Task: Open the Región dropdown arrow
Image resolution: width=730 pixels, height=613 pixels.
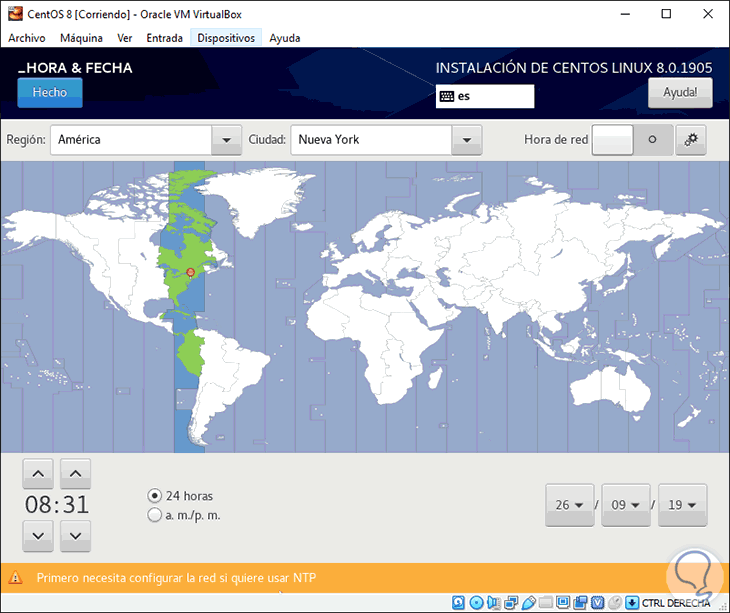Action: (x=226, y=140)
